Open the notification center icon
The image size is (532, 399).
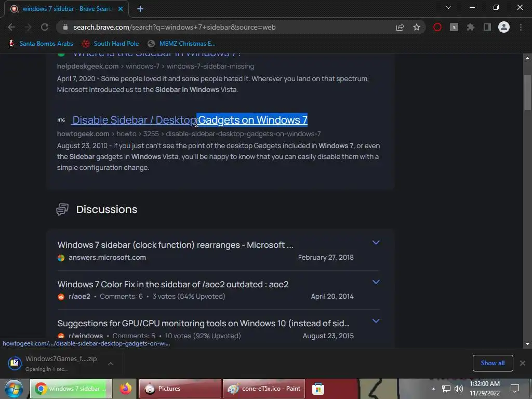[515, 389]
